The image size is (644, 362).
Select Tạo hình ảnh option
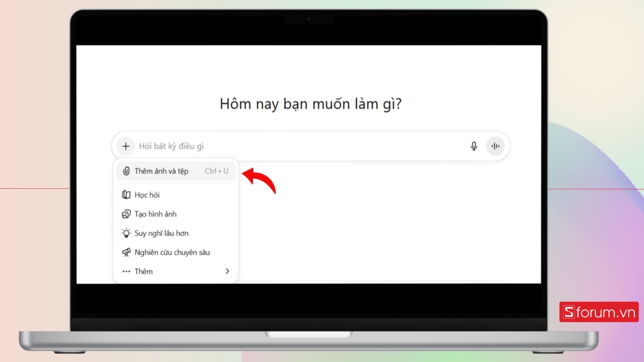click(x=176, y=214)
